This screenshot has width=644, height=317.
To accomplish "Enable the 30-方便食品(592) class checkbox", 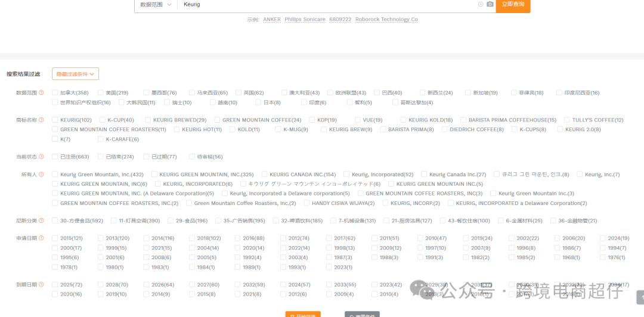I will coord(55,221).
